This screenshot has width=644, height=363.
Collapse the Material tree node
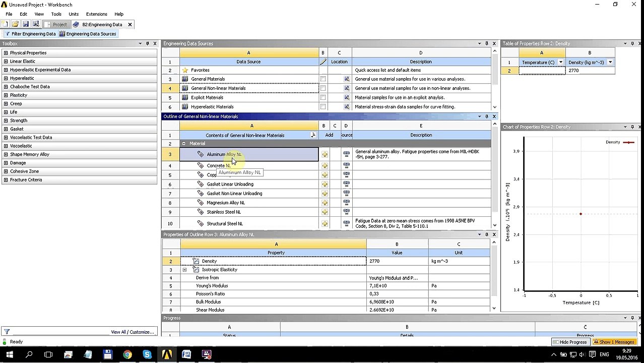[x=183, y=144]
